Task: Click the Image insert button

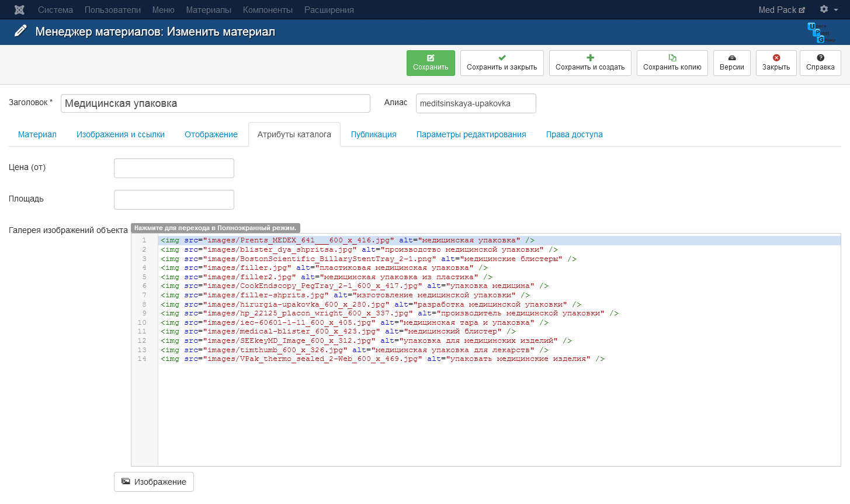Action: [x=154, y=482]
